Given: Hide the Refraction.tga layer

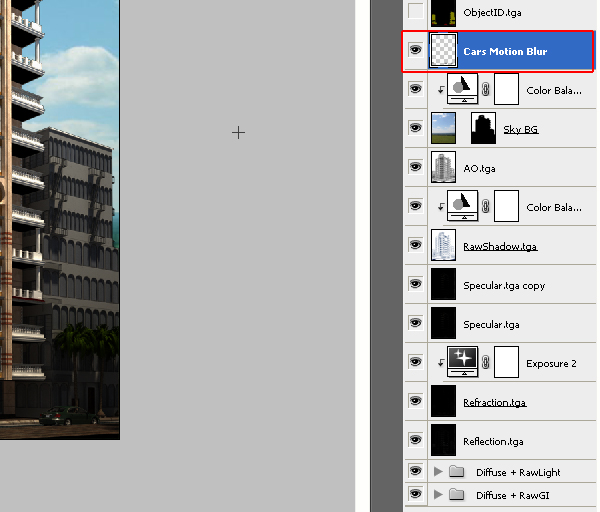Looking at the screenshot, I should coord(416,401).
